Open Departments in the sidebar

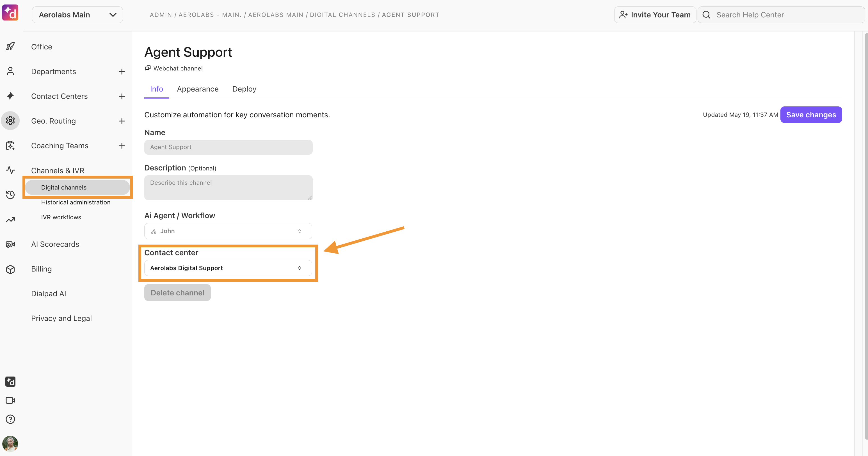(54, 71)
